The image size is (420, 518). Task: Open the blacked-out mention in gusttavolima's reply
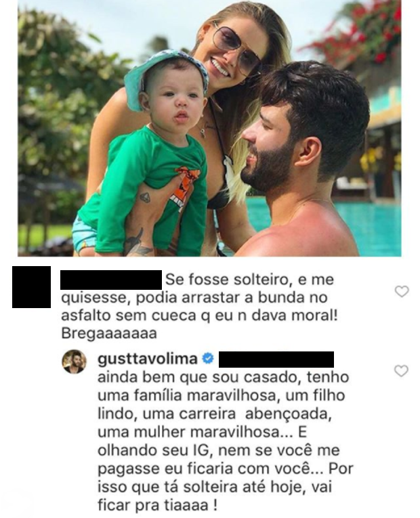[276, 360]
